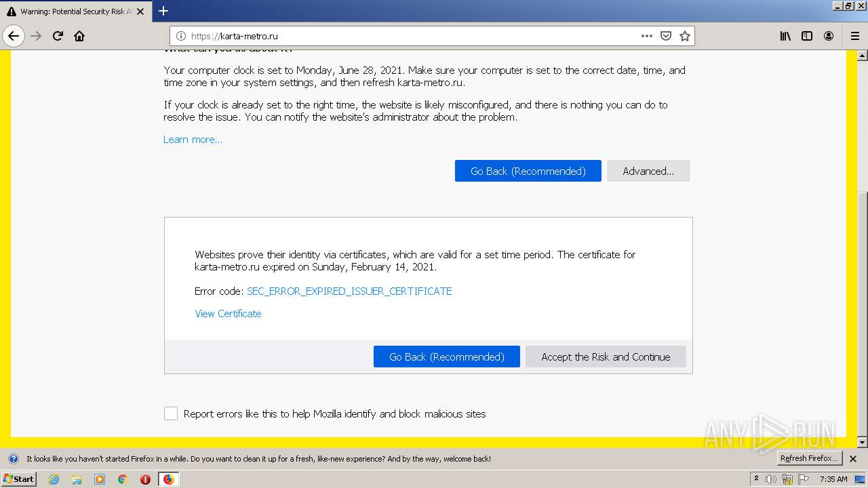Launch Google Chrome from taskbar
Image resolution: width=868 pixels, height=488 pixels.
tap(123, 479)
